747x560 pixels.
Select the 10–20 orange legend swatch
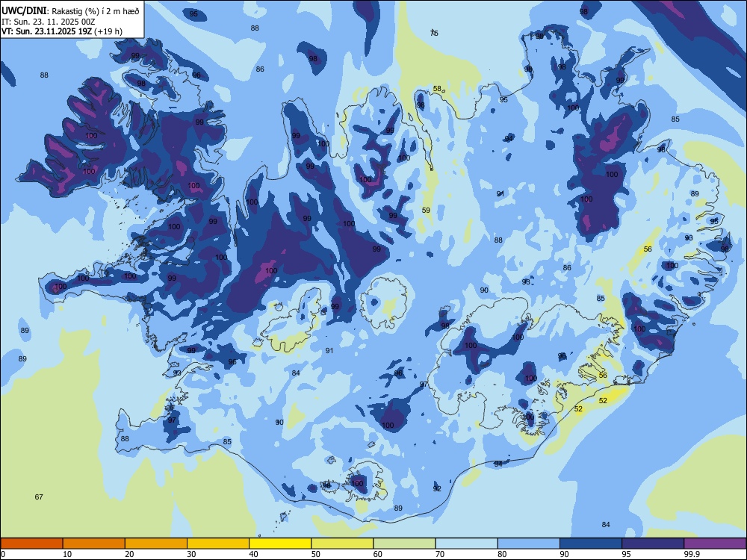(94, 544)
